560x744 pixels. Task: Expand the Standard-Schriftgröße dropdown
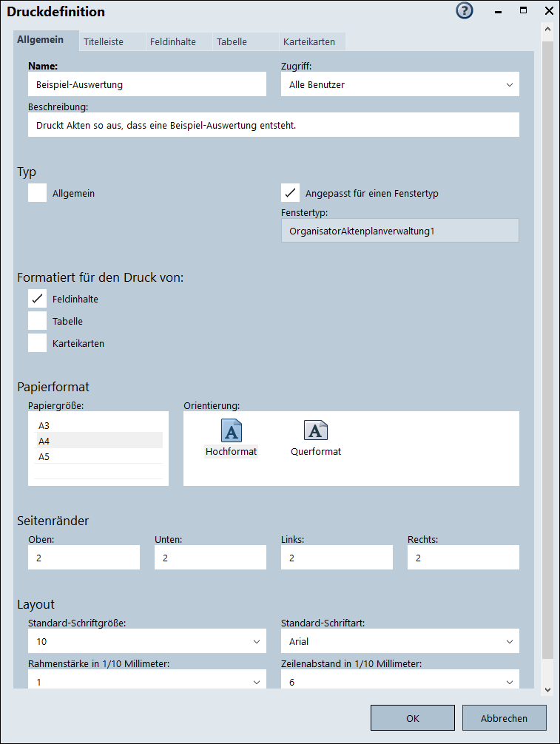[146, 641]
